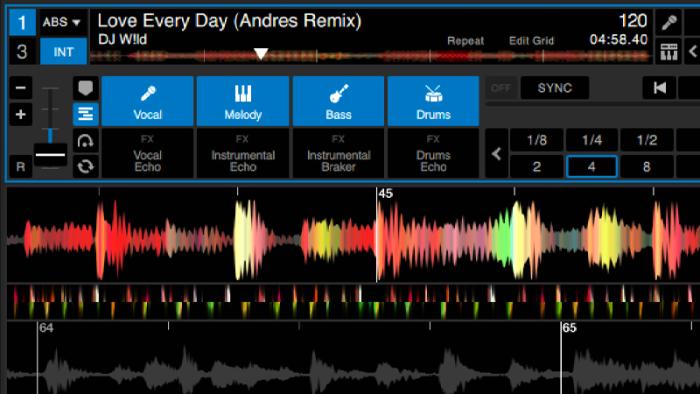
Task: Show smaller loop sizes with left arrow
Action: click(x=496, y=154)
